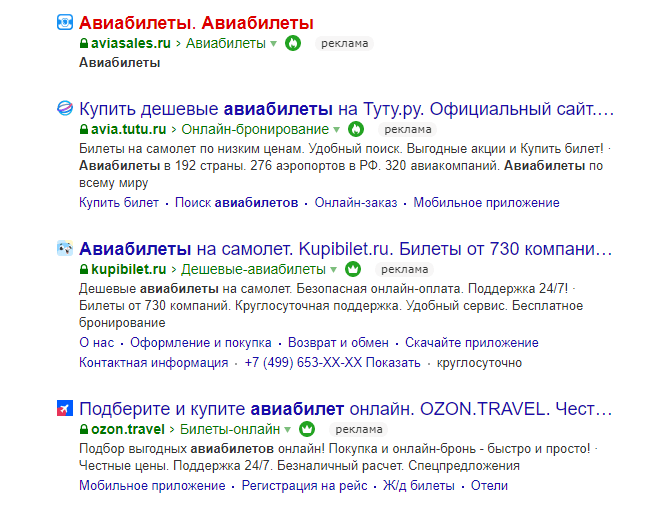Expand dropdown arrow after Дешевые-авиабилеты
The height and width of the screenshot is (512, 654).
(x=333, y=270)
